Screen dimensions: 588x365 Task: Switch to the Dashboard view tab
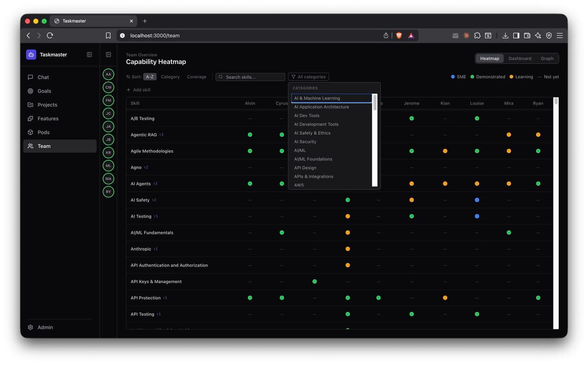pos(520,58)
